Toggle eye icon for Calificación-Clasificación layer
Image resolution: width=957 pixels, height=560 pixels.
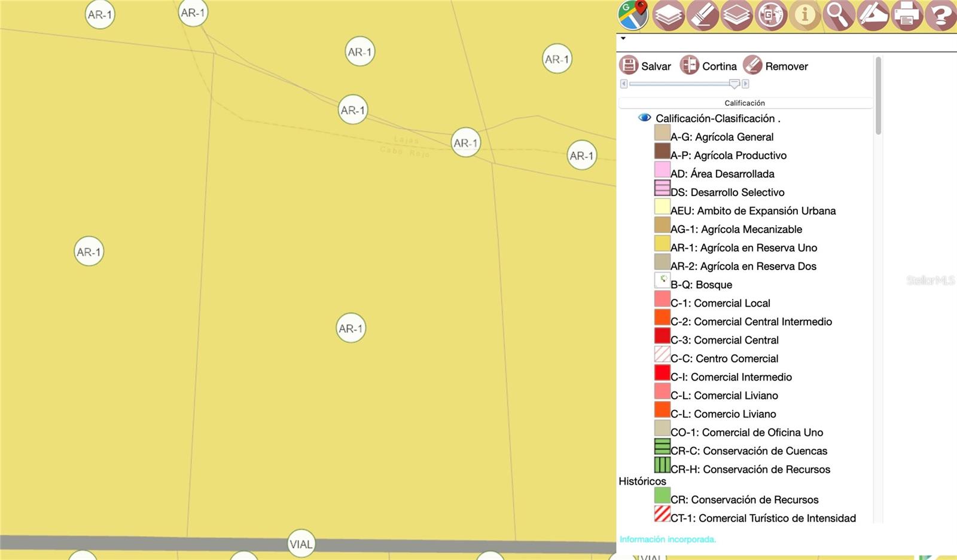[x=644, y=118]
